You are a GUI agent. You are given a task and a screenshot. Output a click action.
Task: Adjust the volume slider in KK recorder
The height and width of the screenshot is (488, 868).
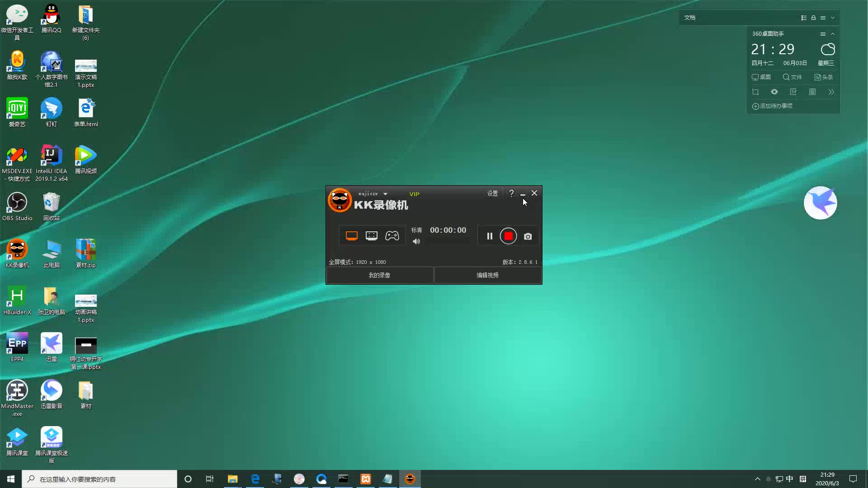[x=448, y=241]
